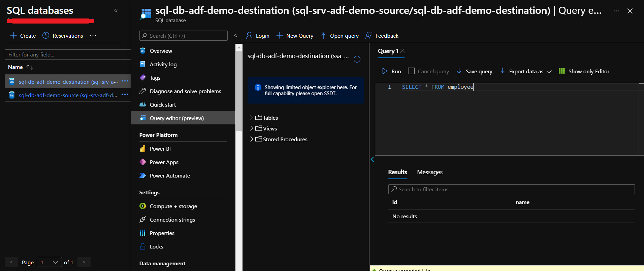Click the Login person icon

click(x=249, y=36)
